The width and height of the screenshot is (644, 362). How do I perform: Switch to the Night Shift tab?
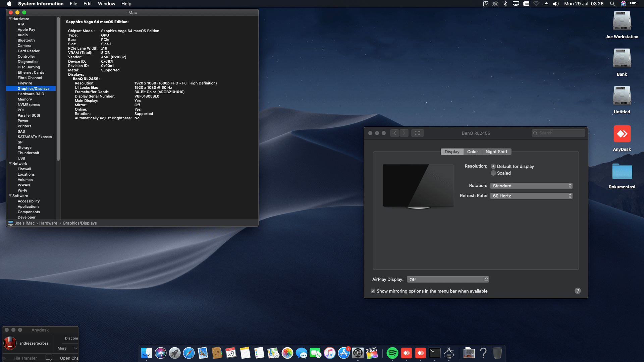click(x=496, y=152)
